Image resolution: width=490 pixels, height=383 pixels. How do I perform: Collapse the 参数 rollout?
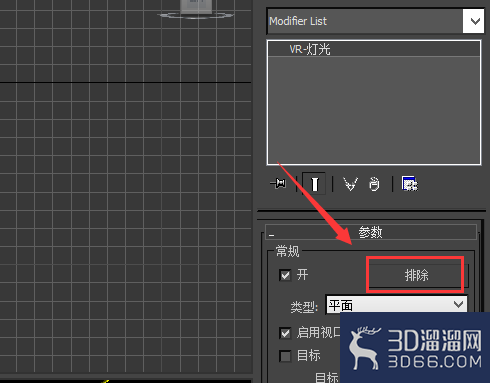click(x=371, y=232)
